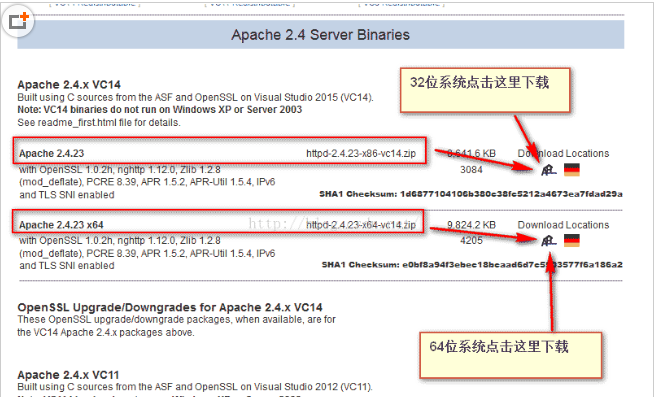The image size is (654, 397).
Task: Click SHA1 Checksum starting with e0bf8a94f3ebec
Action: (x=472, y=264)
